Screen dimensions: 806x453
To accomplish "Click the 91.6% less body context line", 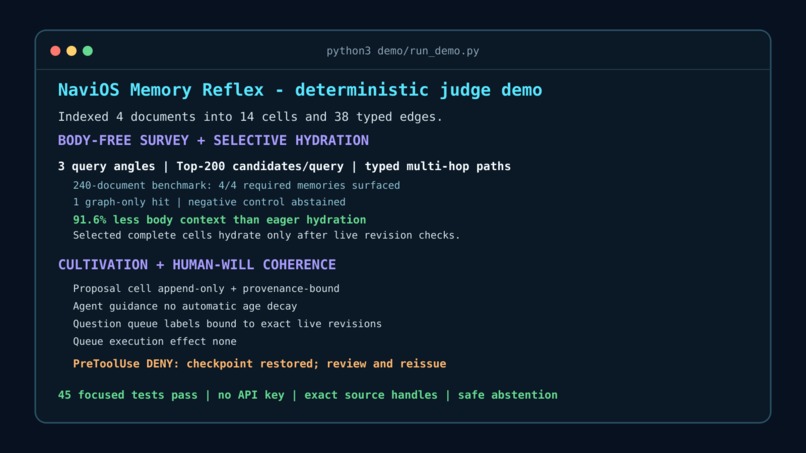I will pos(219,220).
